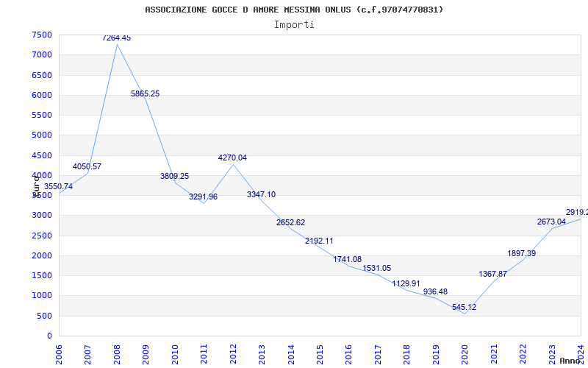This screenshot has width=588, height=368.
Task: Click the 2023 year axis label
Action: pos(552,354)
